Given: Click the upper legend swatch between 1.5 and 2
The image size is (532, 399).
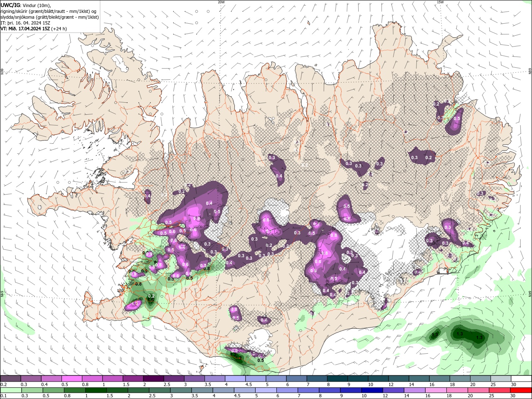Looking at the screenshot, I should (133, 379).
